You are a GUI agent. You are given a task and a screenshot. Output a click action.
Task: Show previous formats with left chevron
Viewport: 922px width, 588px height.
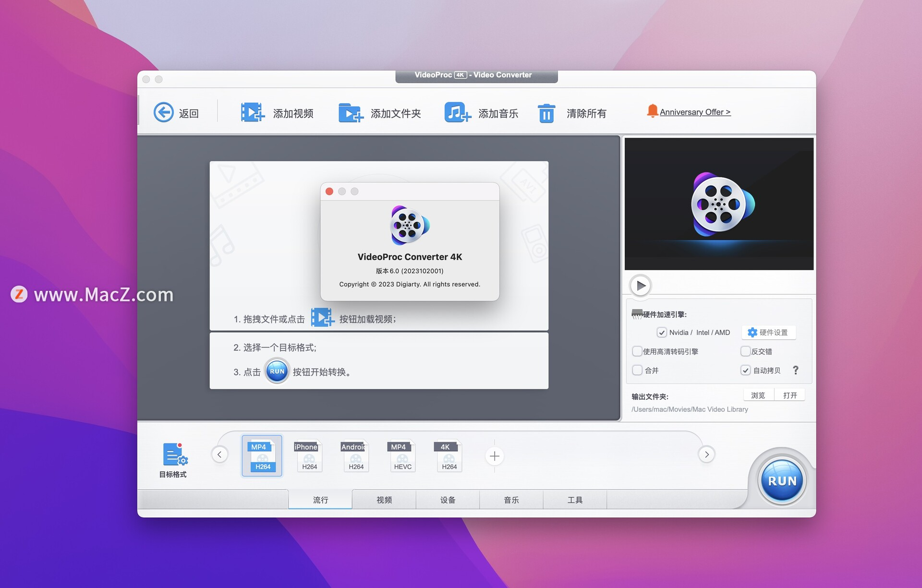click(x=219, y=454)
